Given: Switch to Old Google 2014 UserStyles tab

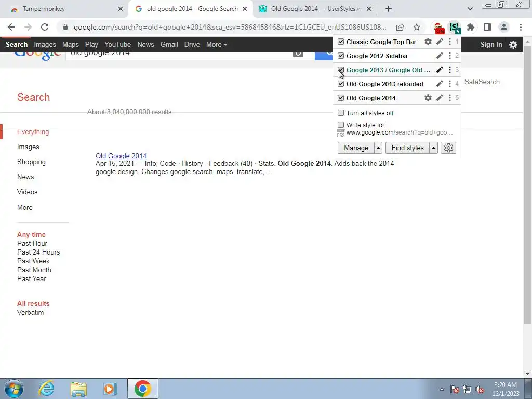Looking at the screenshot, I should pyautogui.click(x=315, y=9).
